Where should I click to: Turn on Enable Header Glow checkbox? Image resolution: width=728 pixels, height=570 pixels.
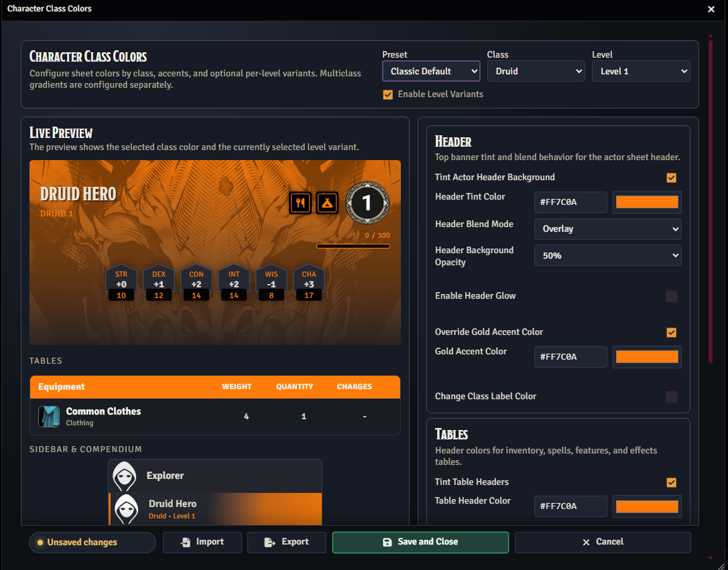(671, 296)
